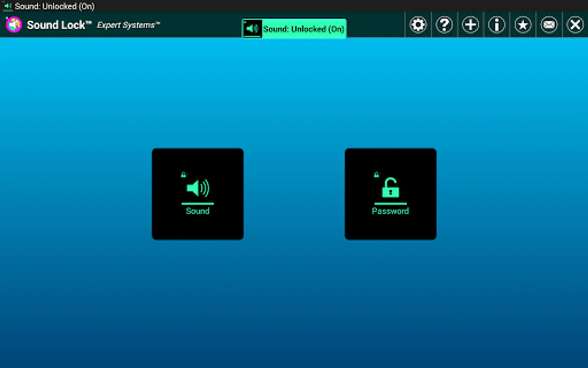Click the Sound Lock title text
588x368 pixels.
point(59,25)
